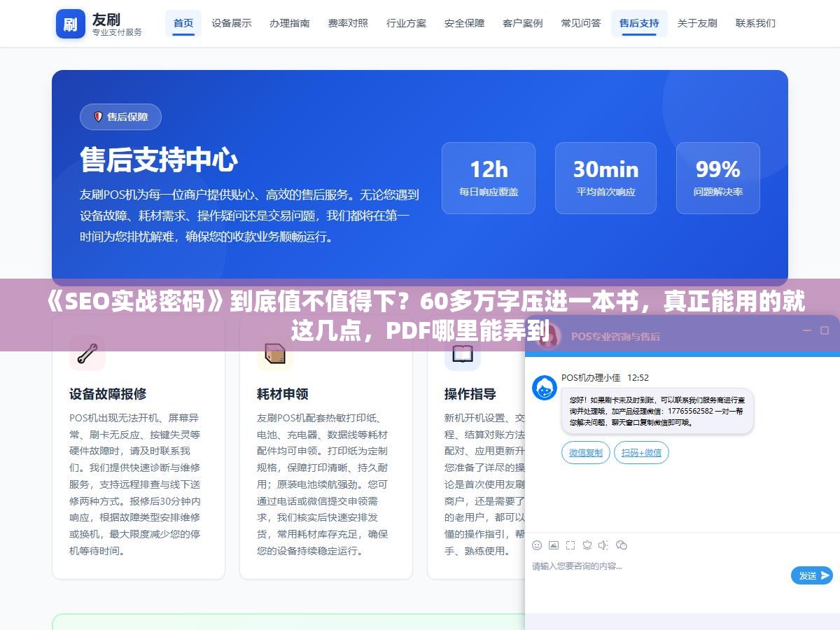Click the 设备故障报修 card title
The height and width of the screenshot is (630, 840).
(108, 394)
